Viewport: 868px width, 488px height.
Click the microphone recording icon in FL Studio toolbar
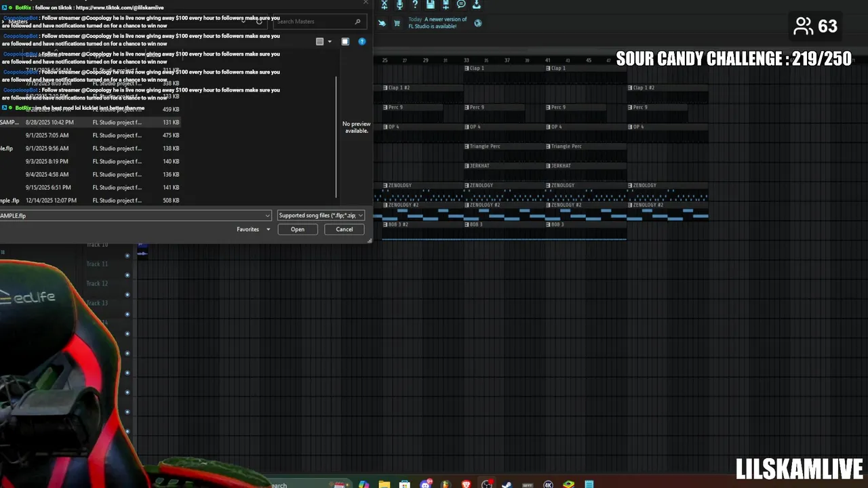[x=399, y=5]
